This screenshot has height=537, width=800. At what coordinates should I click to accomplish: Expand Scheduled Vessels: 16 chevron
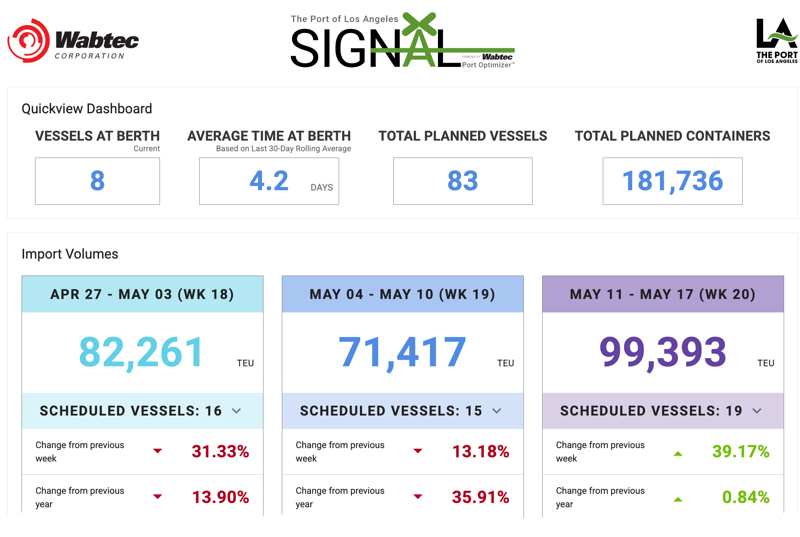coord(236,411)
